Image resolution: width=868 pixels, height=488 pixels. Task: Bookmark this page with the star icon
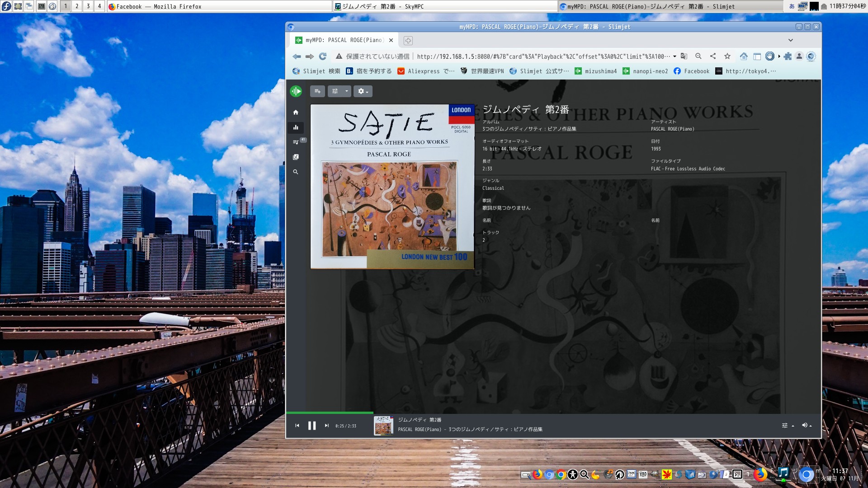coord(727,56)
